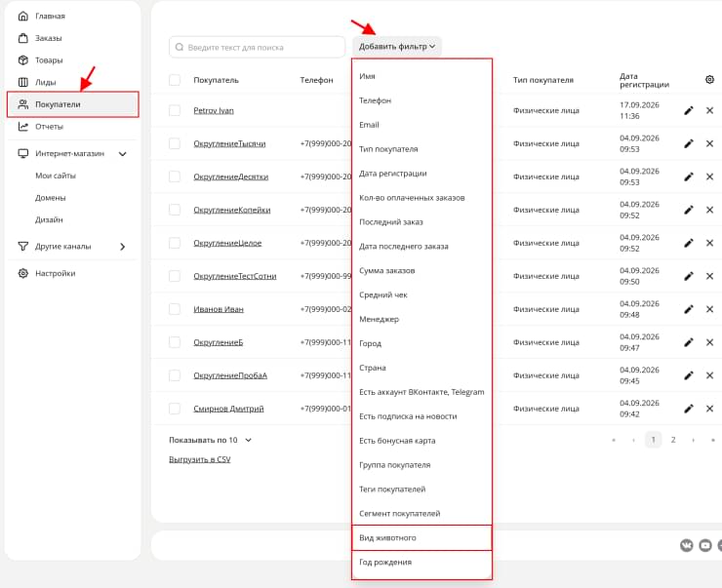Edit Petrov Ivan with pencil icon
This screenshot has height=588, width=722.
coord(689,110)
